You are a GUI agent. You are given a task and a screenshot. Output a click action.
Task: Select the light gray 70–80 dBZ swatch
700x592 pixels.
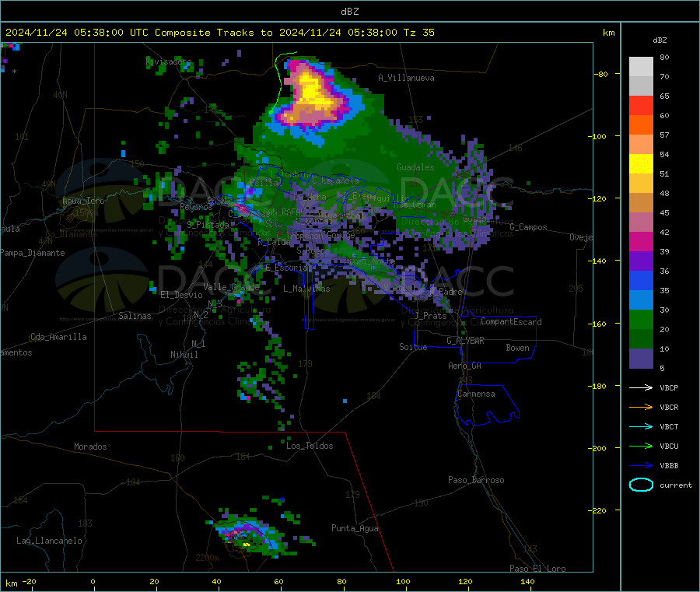point(641,67)
